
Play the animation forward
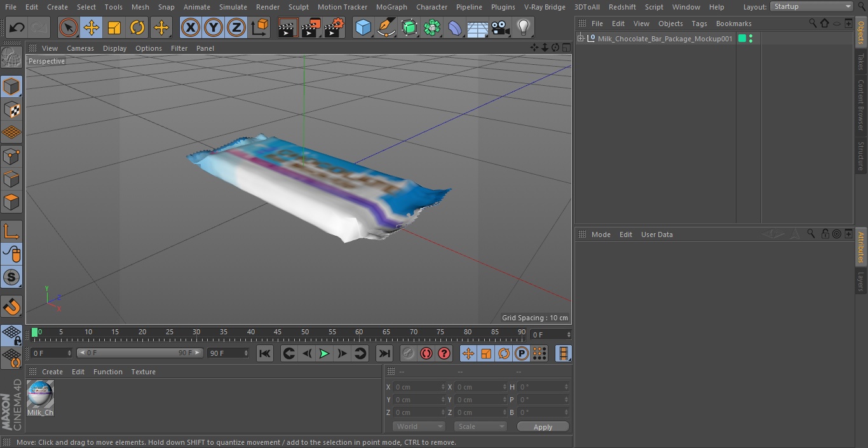tap(324, 353)
